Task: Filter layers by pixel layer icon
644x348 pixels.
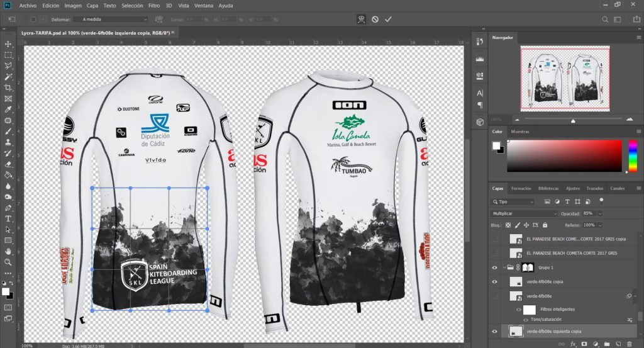Action: coord(547,202)
